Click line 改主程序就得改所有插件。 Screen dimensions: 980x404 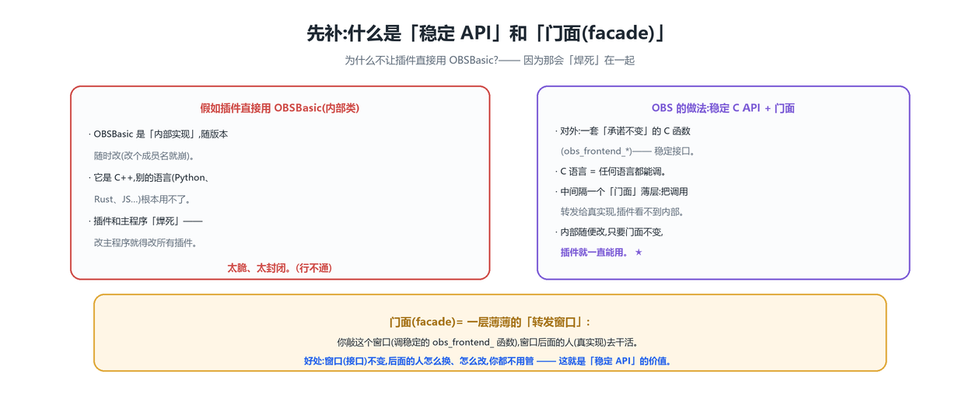point(145,242)
